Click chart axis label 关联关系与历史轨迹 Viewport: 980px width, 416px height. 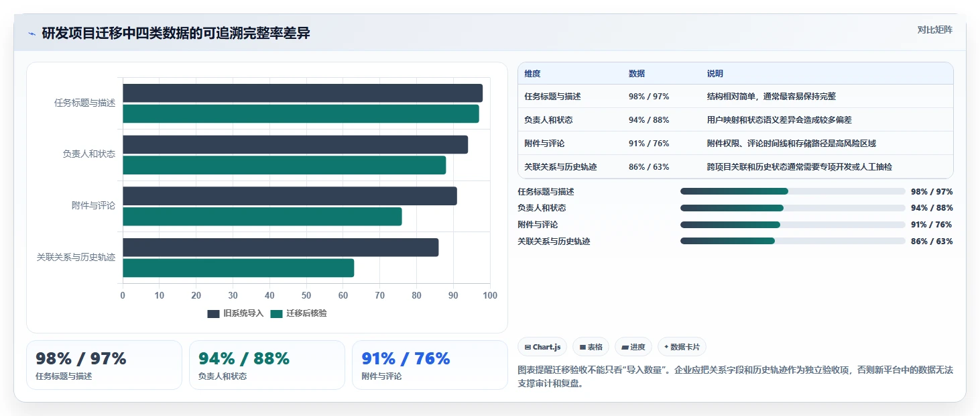coord(76,257)
